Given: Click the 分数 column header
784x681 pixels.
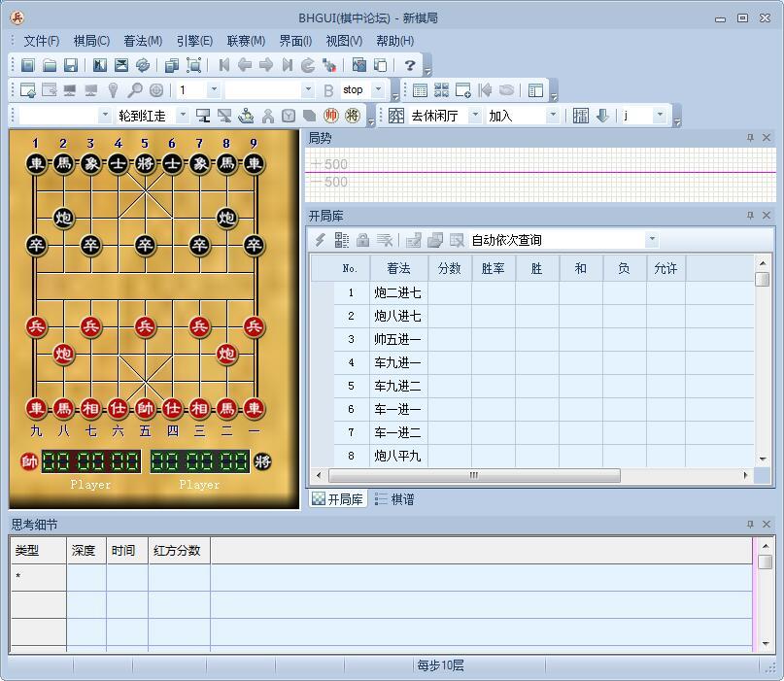Looking at the screenshot, I should (450, 268).
